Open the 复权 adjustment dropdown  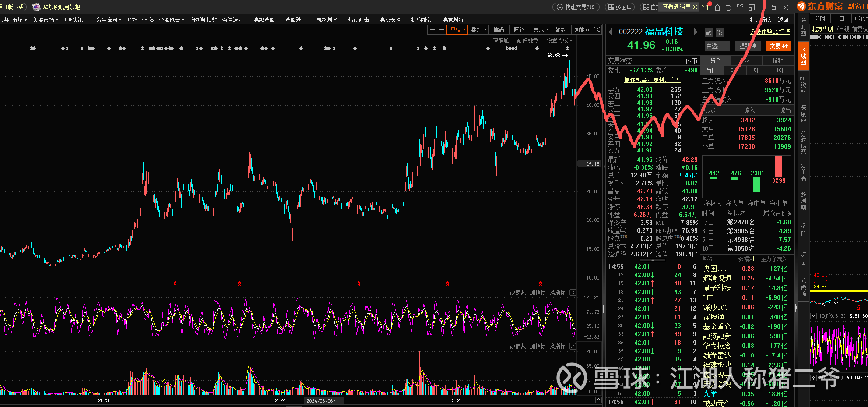[x=458, y=30]
